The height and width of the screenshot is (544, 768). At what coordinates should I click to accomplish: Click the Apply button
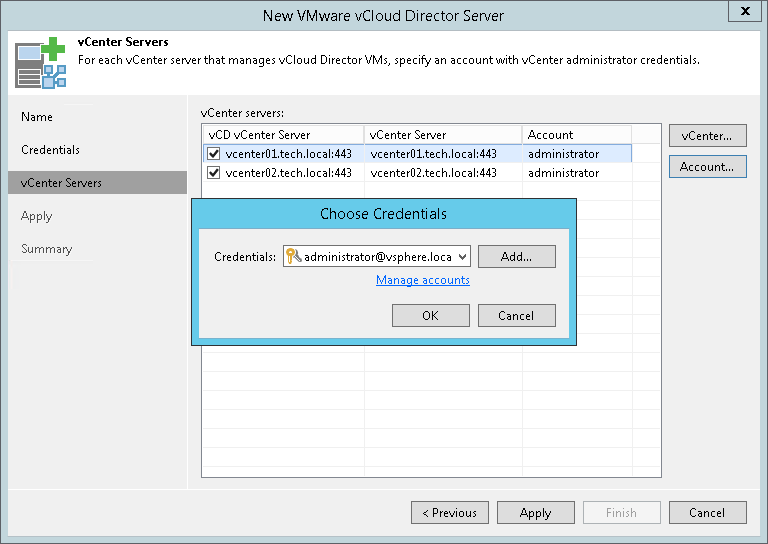(x=536, y=513)
